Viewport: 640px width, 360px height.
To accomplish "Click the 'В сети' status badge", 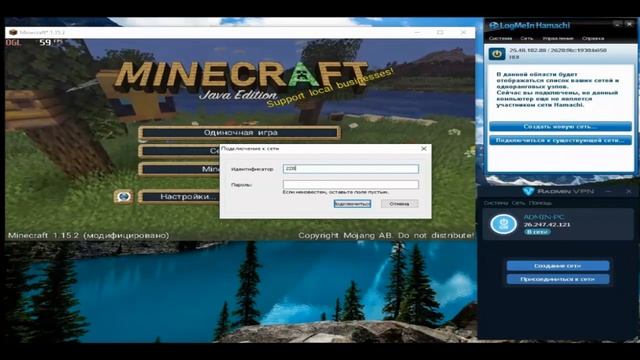I will coord(537,232).
